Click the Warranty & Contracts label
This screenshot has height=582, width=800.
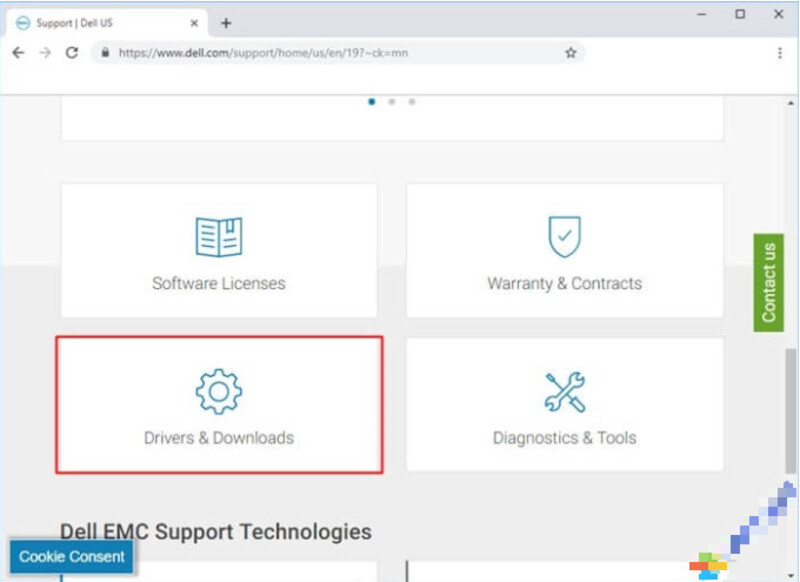[565, 283]
